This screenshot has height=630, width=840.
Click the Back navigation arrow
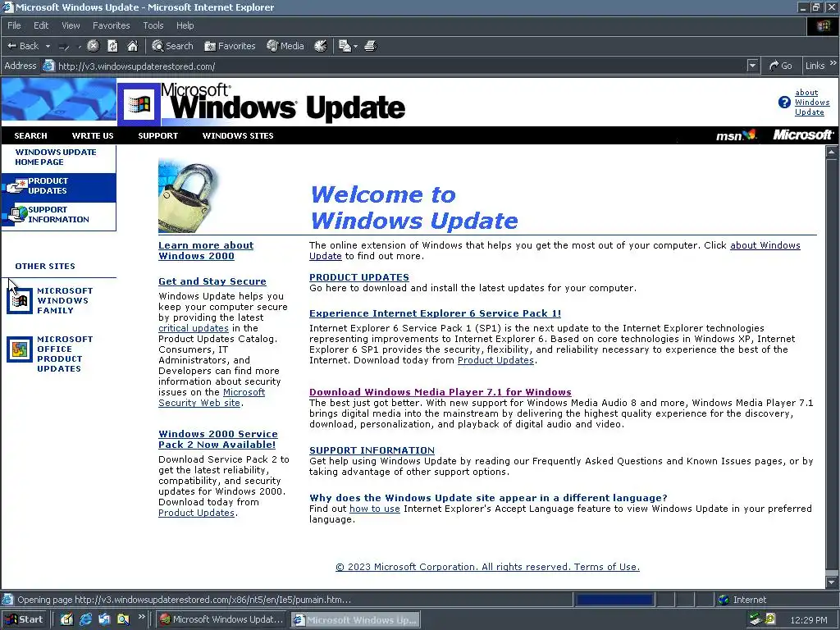click(x=22, y=46)
